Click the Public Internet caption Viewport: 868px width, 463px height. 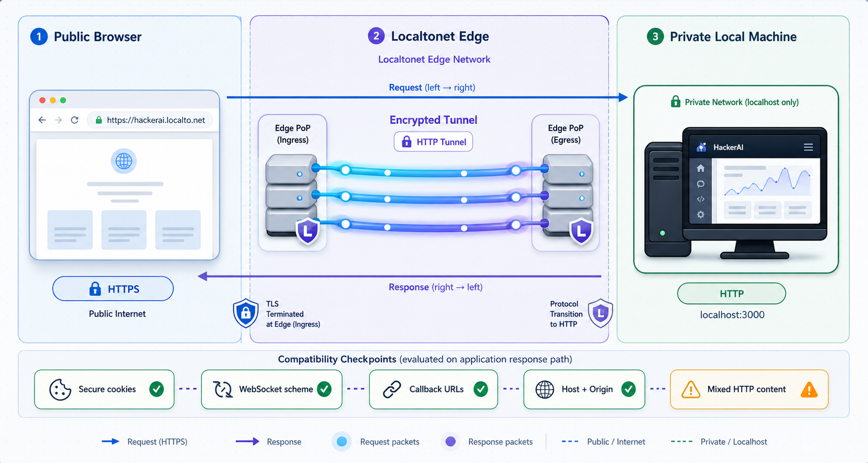tap(117, 314)
